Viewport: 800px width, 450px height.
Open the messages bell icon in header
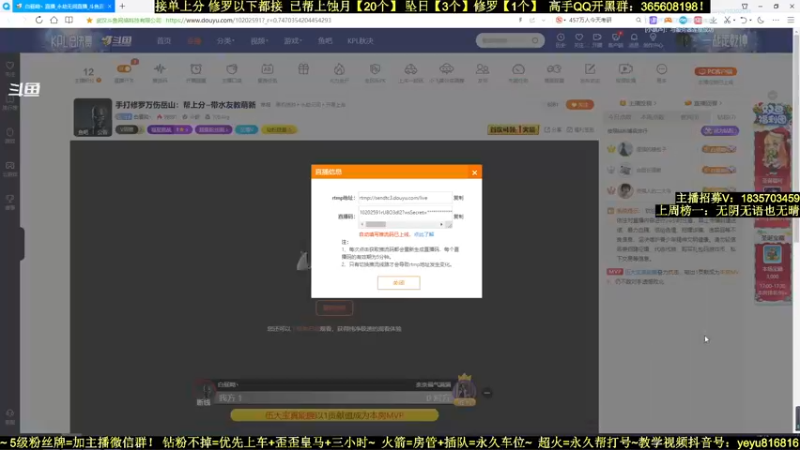[x=634, y=38]
